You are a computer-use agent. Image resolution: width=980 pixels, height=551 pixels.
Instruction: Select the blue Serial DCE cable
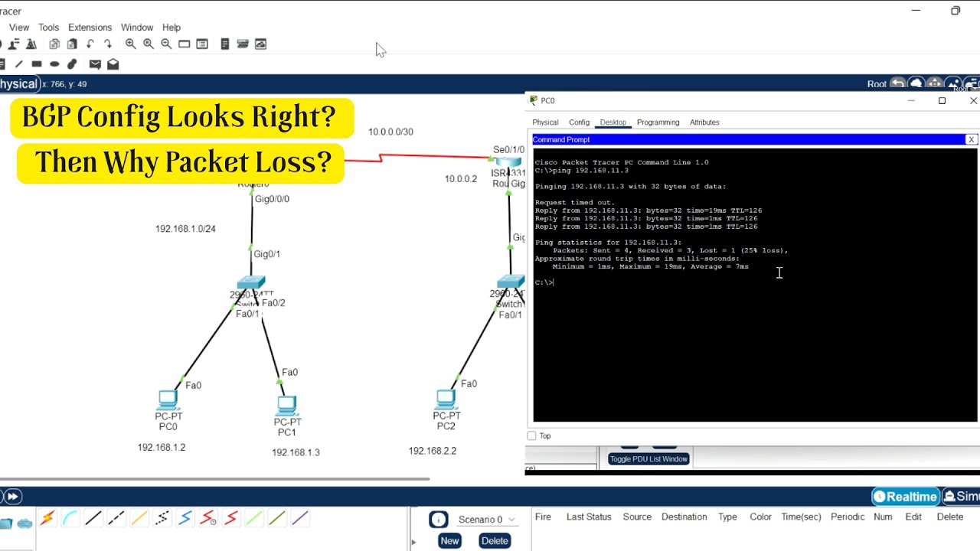185,518
